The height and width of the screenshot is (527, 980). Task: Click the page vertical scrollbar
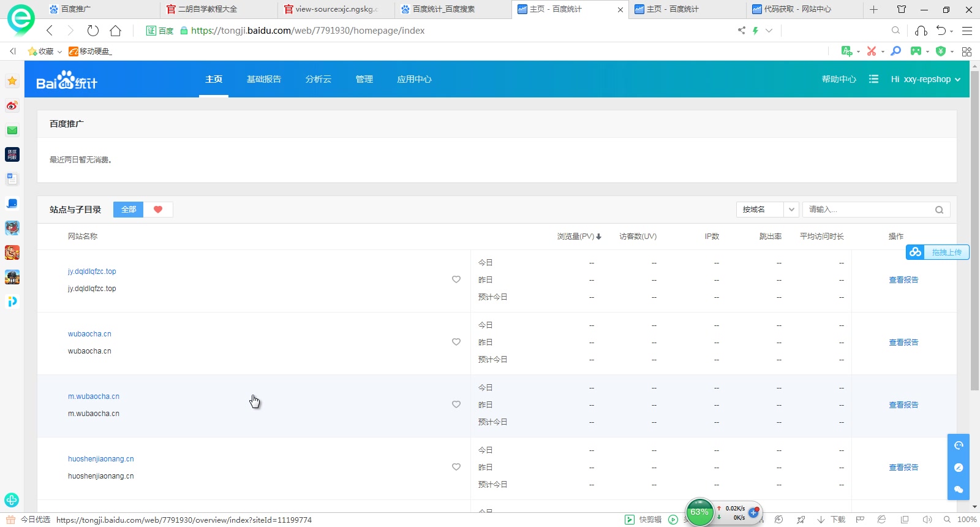tap(974, 230)
